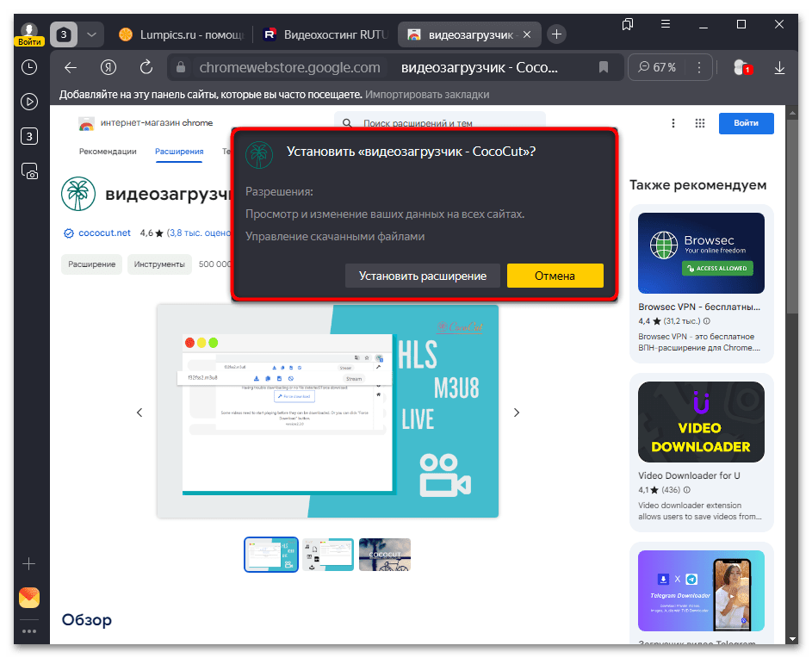
Task: Reload the current page
Action: tap(146, 67)
